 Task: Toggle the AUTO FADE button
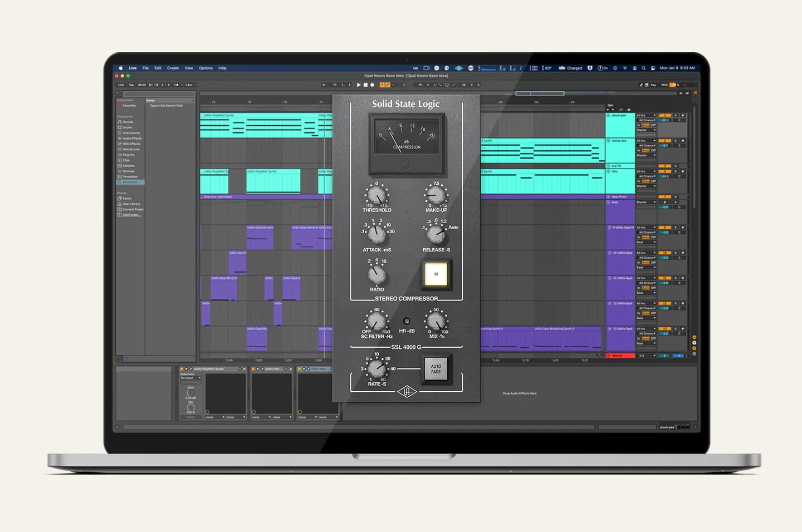click(x=436, y=370)
